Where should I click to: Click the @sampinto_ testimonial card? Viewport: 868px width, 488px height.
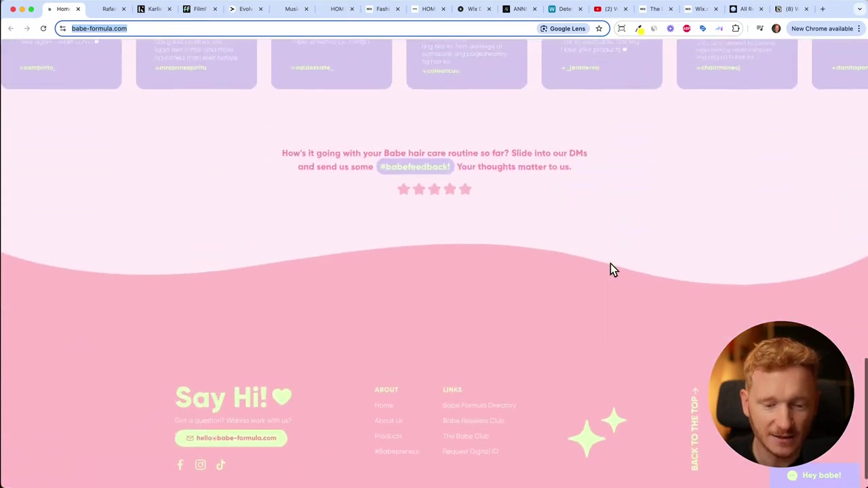61,64
